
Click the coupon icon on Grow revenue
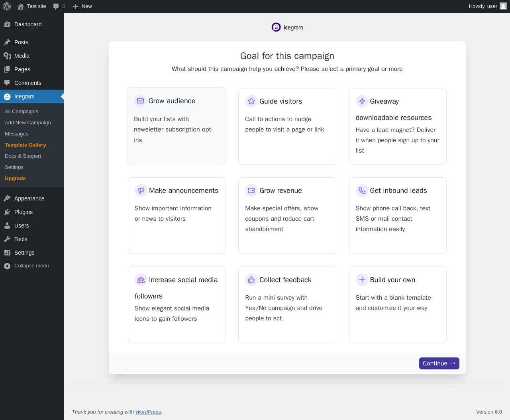coord(251,190)
